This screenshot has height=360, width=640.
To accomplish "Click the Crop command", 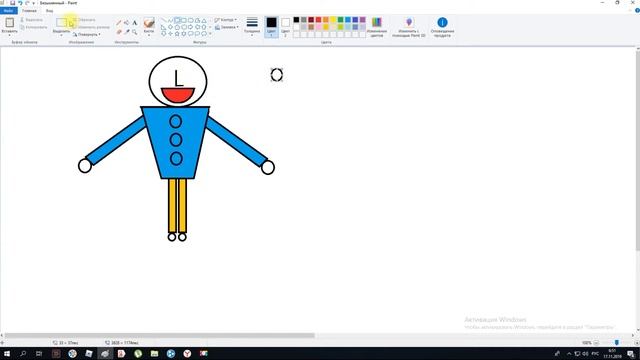I will tap(84, 20).
